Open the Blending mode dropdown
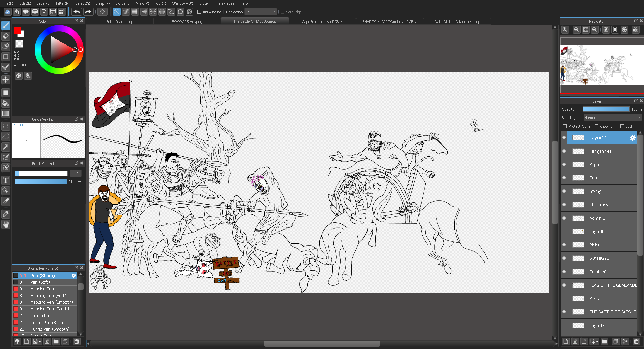Image resolution: width=644 pixels, height=349 pixels. [612, 118]
